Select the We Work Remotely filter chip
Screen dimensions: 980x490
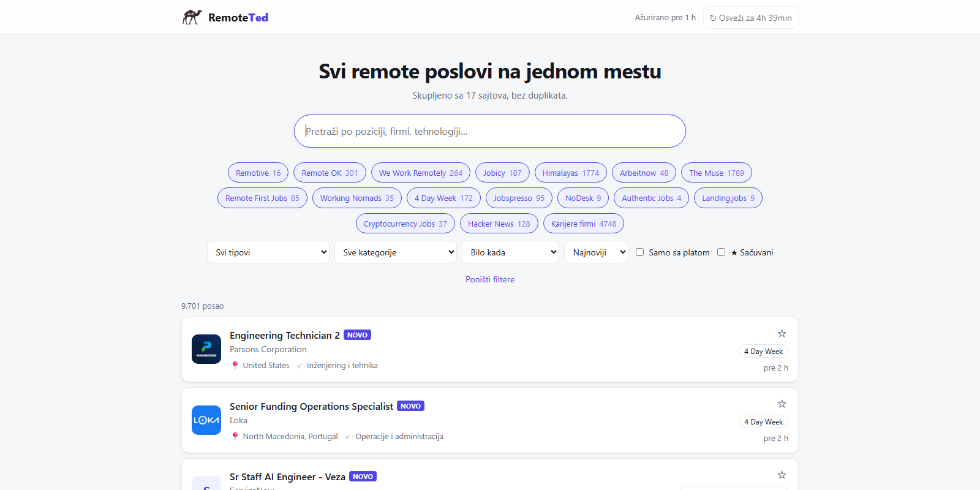tap(421, 173)
